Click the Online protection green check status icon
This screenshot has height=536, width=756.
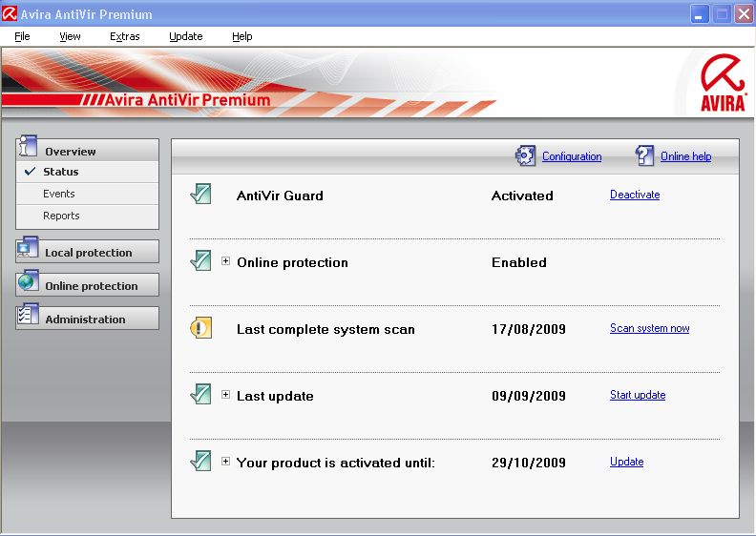(200, 261)
